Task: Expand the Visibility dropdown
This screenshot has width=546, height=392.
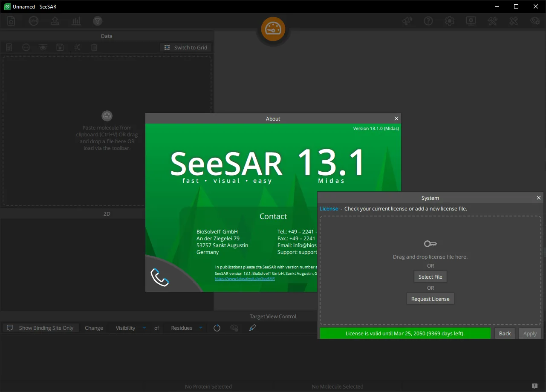Action: pos(131,328)
